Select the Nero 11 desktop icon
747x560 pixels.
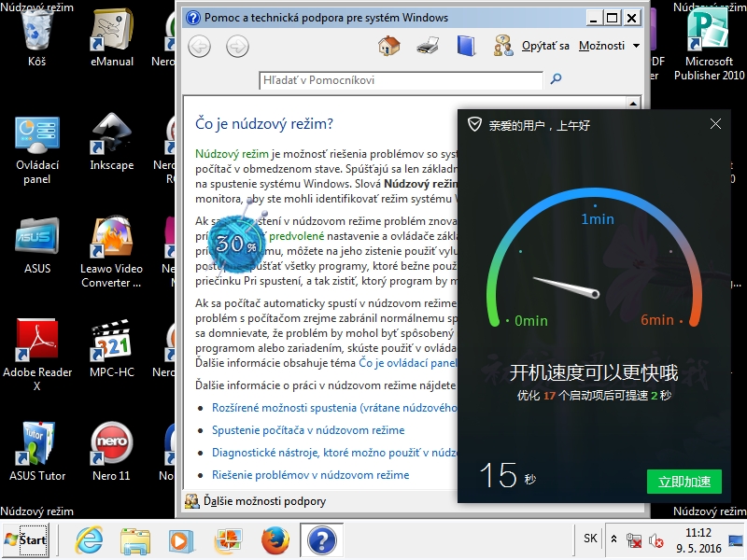click(111, 452)
